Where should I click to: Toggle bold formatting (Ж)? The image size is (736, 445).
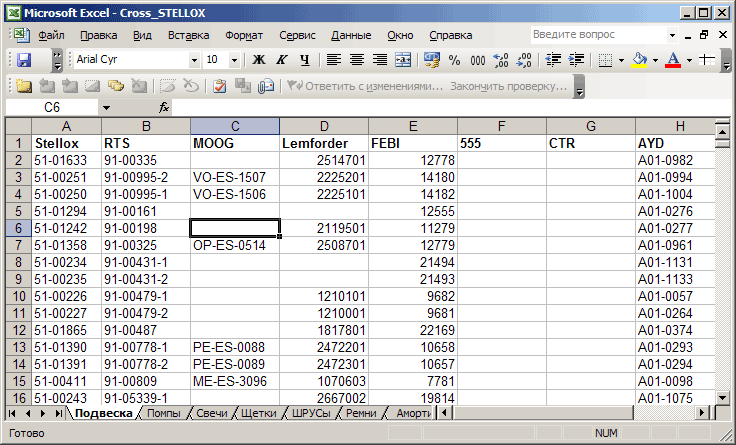point(259,60)
